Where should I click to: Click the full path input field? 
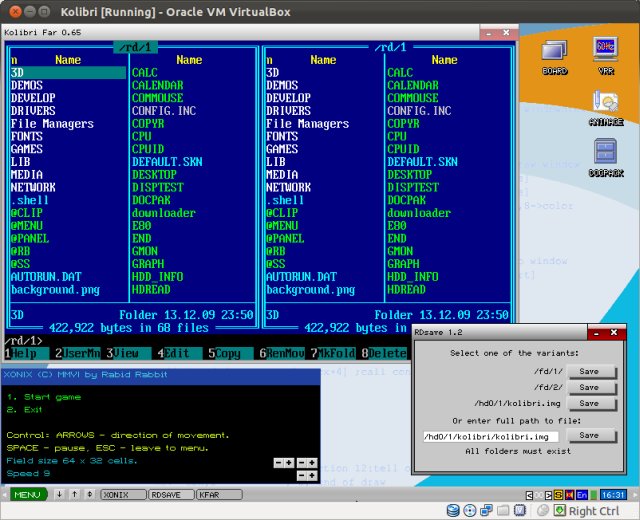click(x=489, y=437)
